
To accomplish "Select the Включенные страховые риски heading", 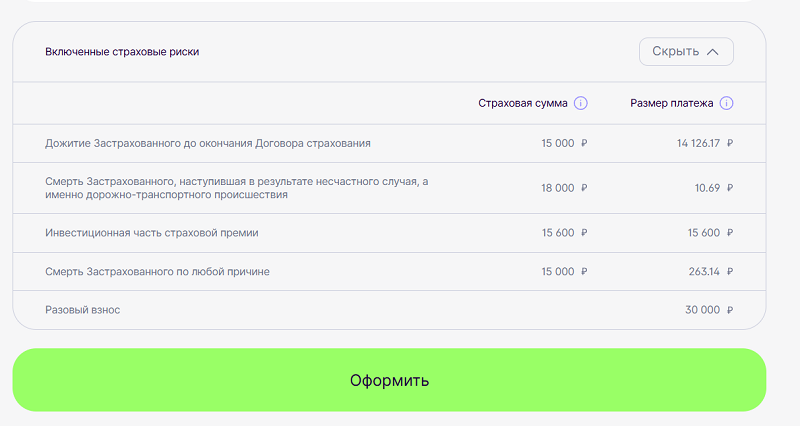I will coord(122,52).
